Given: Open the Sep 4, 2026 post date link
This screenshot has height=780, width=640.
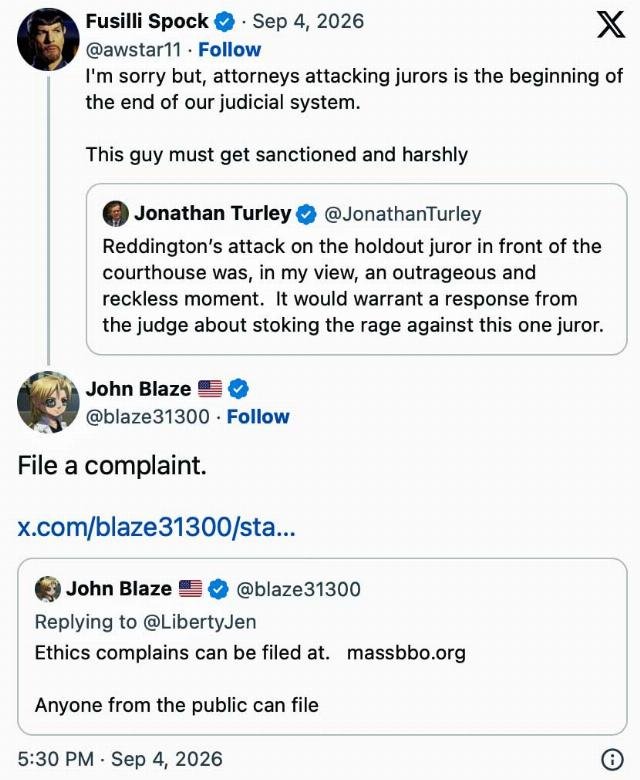Looking at the screenshot, I should 308,21.
